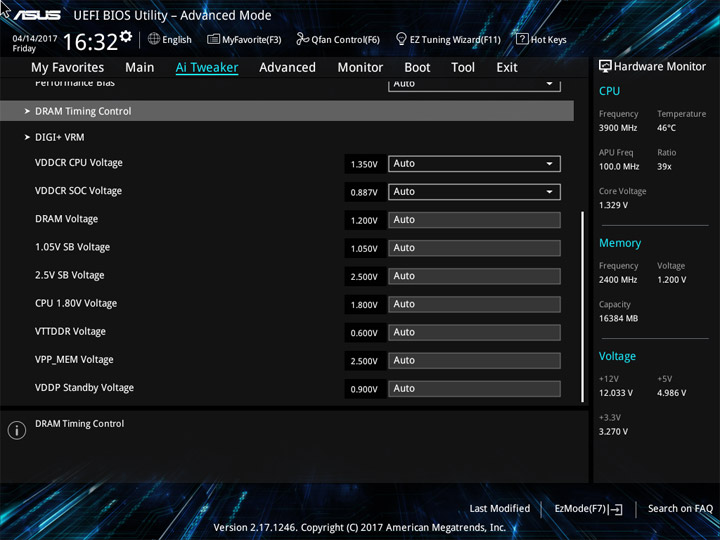Click CPU temperature 46°C value
720x540 pixels.
(666, 128)
